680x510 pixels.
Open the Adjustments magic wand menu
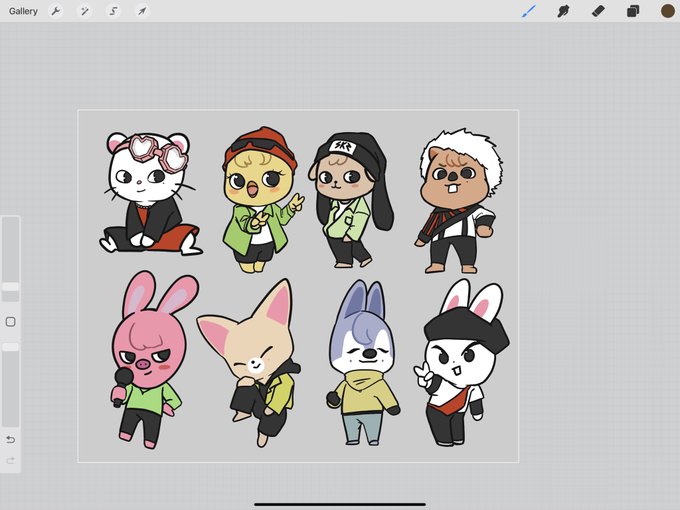pos(84,11)
